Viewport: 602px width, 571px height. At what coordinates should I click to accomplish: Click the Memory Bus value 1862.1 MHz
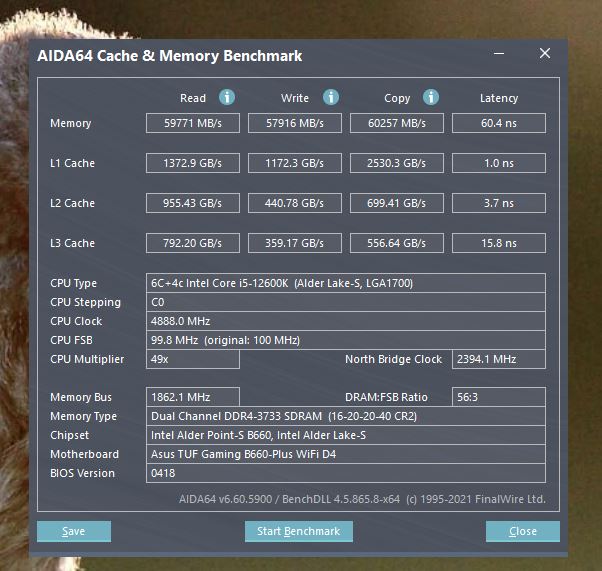[x=193, y=397]
